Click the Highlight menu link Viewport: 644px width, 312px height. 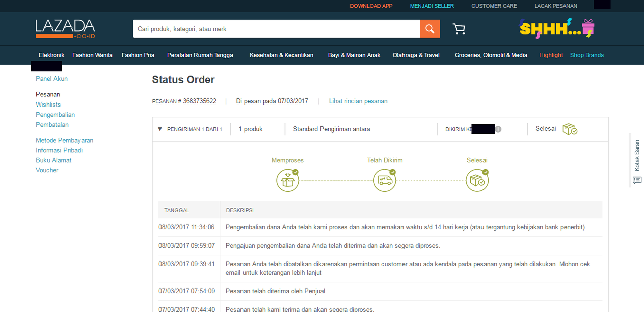tap(551, 55)
